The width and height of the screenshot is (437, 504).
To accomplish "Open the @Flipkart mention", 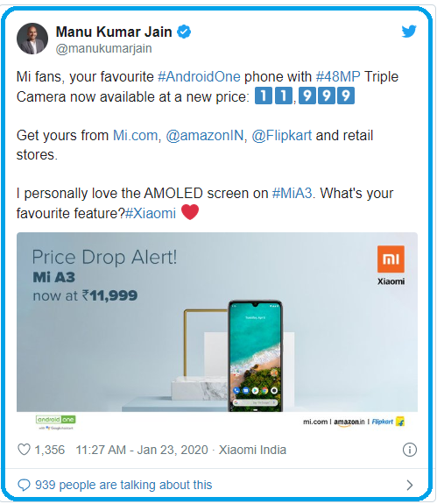I will [282, 135].
